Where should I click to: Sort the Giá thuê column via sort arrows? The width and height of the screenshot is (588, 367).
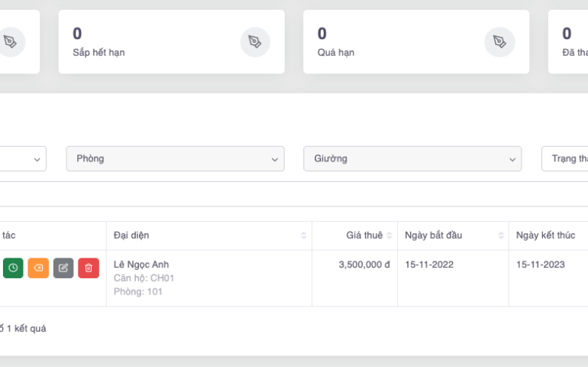coord(389,235)
